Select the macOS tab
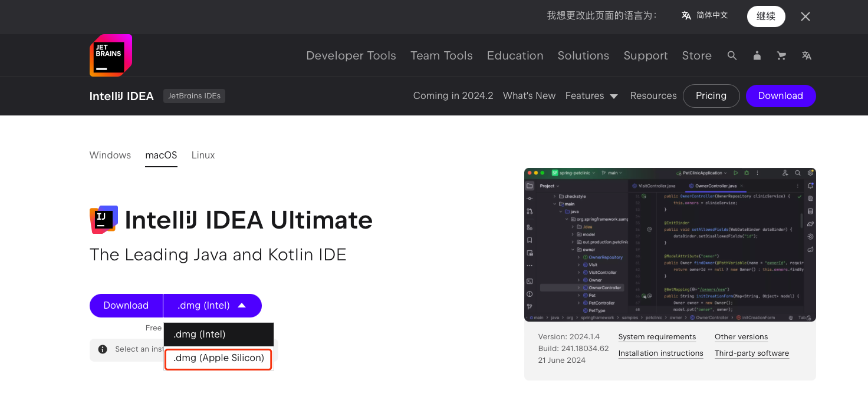The width and height of the screenshot is (868, 397). click(162, 155)
